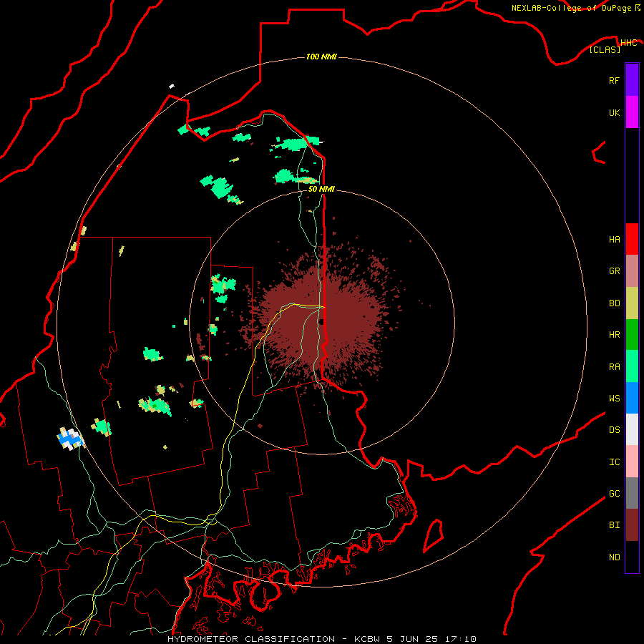Click the DS white legend swatch
Viewport: 644px width, 644px height.
632,429
